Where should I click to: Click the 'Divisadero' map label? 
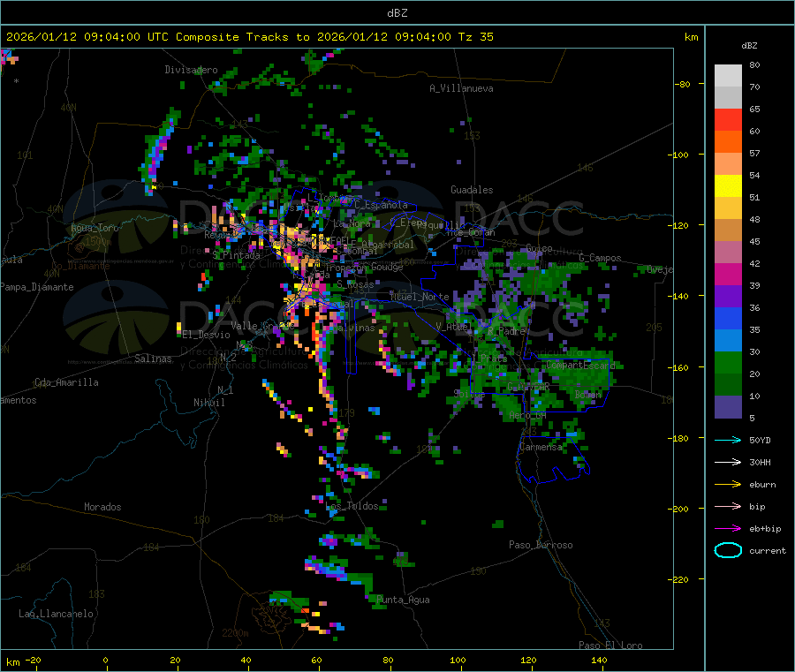[191, 70]
